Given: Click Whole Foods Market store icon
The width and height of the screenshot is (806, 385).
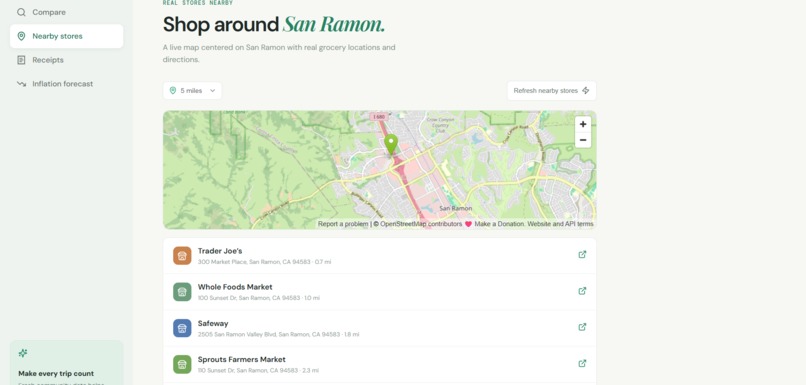Looking at the screenshot, I should pyautogui.click(x=182, y=291).
